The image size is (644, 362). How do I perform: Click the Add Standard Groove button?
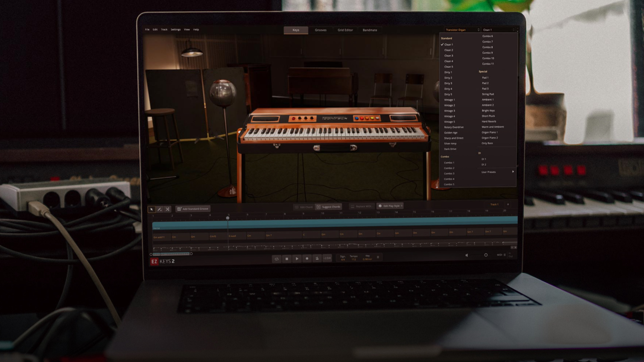[x=193, y=209]
